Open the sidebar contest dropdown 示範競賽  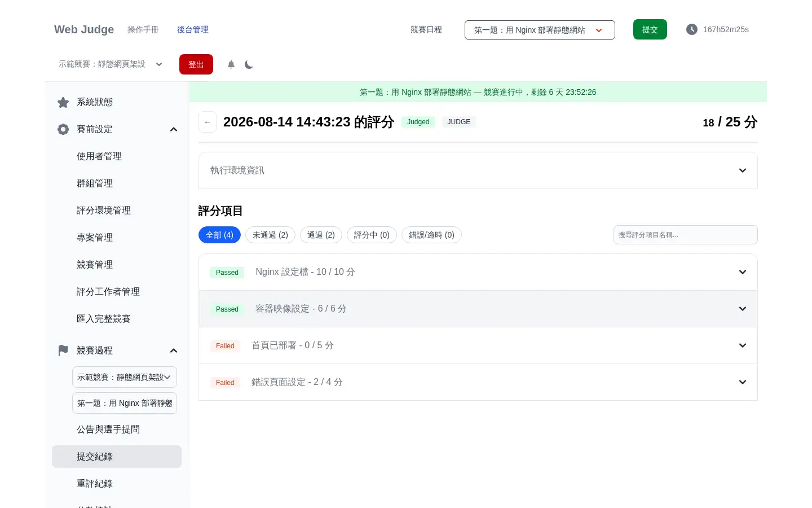[125, 377]
